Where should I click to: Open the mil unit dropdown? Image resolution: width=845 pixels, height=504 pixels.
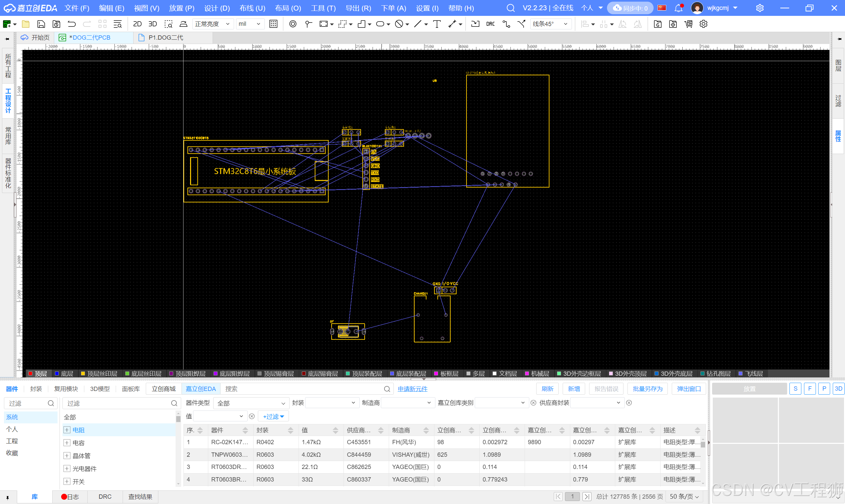tap(250, 24)
